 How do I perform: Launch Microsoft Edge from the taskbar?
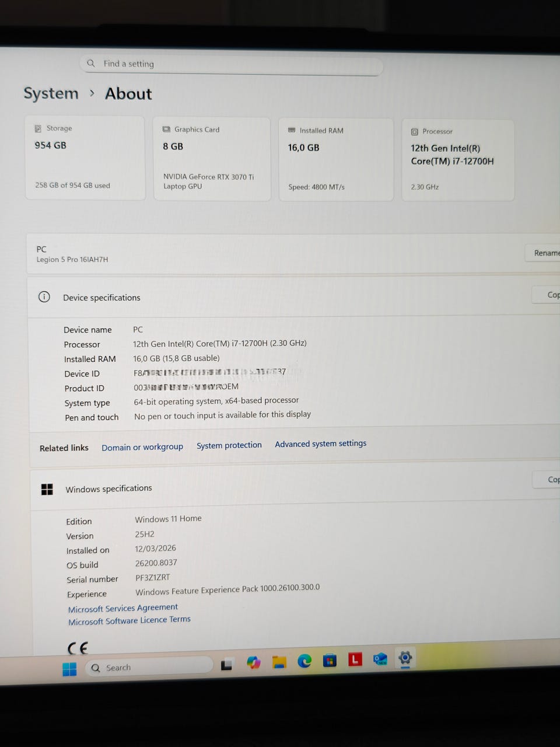coord(304,661)
